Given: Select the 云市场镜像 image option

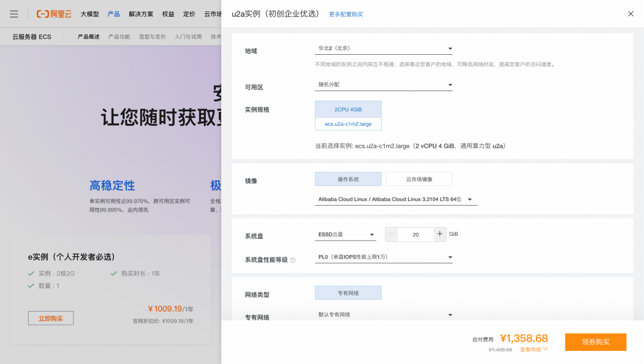Looking at the screenshot, I should pos(419,179).
